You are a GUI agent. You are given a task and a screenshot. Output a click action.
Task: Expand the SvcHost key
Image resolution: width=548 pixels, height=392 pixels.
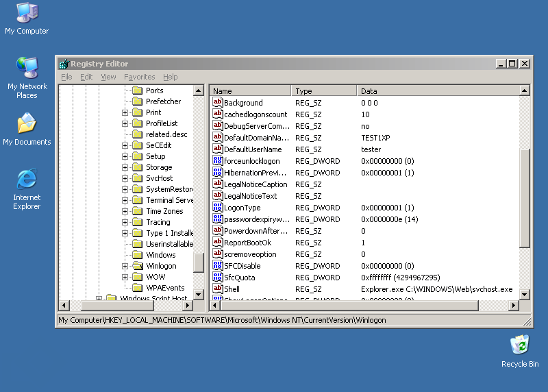[125, 178]
